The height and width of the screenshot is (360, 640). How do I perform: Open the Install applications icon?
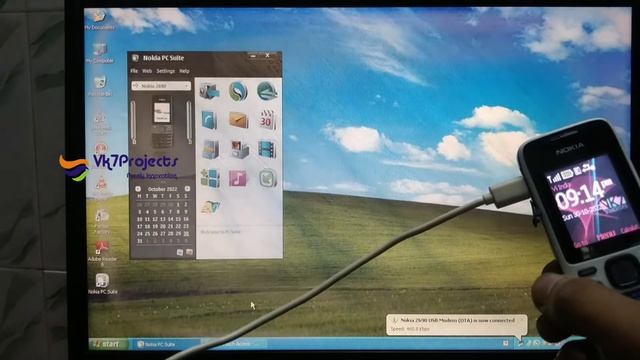210,178
